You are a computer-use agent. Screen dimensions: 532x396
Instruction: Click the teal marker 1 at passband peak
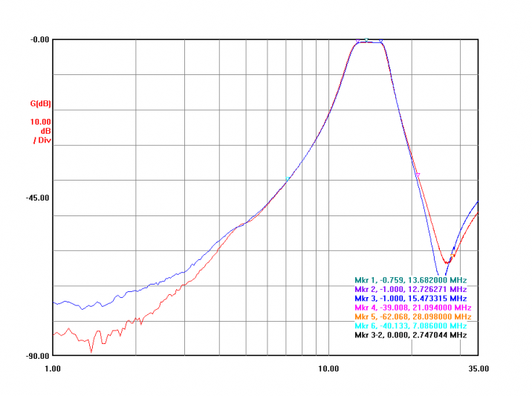366,39
